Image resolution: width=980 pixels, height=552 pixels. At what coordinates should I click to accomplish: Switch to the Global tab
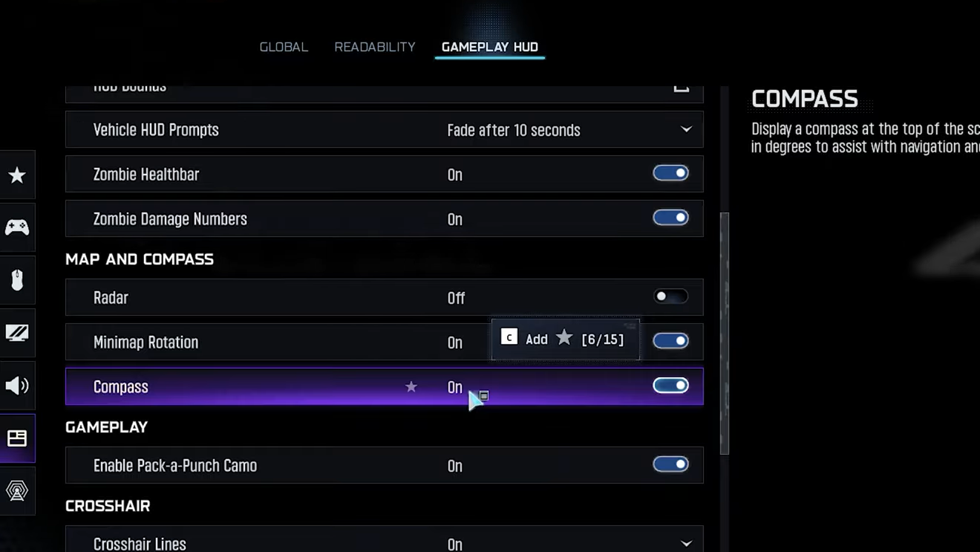coord(284,47)
